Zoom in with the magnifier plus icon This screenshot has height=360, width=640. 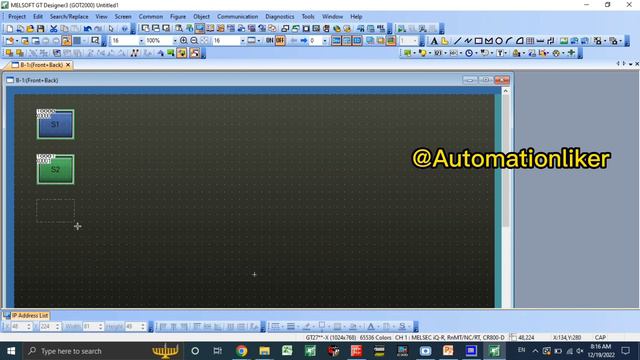[x=184, y=41]
